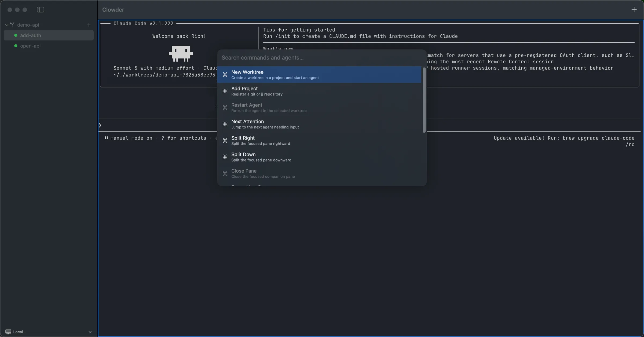Click the Split the focused pane downward description
Screen dimensions: 644x337
[x=261, y=160]
